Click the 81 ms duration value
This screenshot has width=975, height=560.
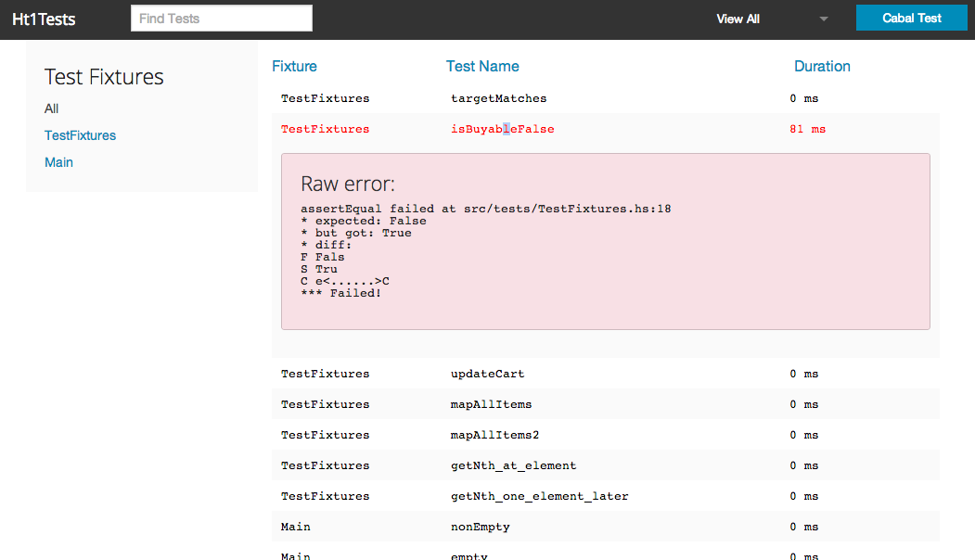click(x=808, y=129)
